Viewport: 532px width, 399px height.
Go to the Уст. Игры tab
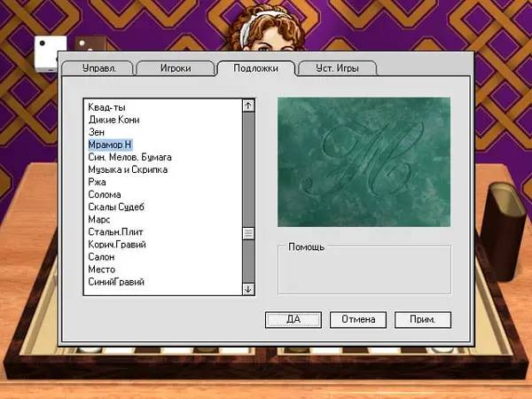coord(335,68)
